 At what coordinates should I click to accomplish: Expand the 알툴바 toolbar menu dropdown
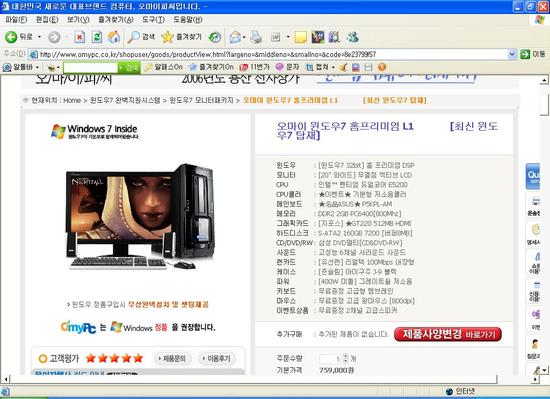click(x=38, y=67)
